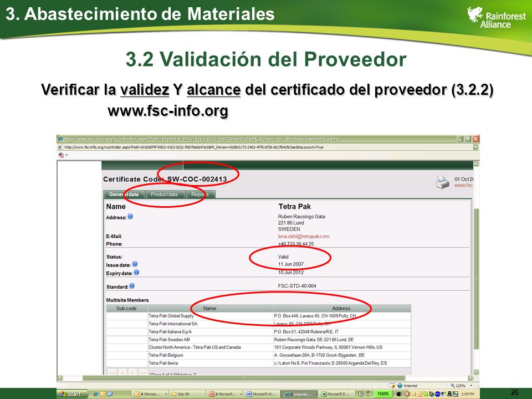The image size is (532, 399).
Task: Click the scroll up arrow of the page
Action: (x=477, y=164)
